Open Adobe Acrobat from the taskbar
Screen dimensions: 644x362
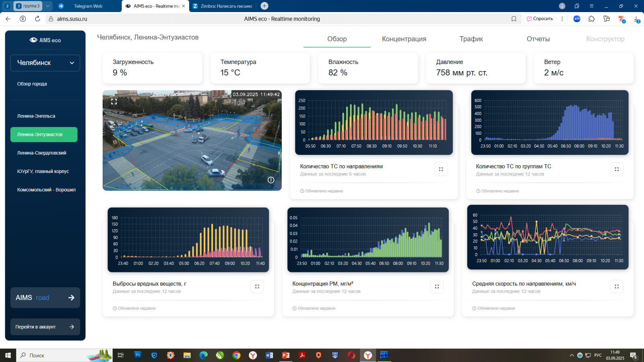(302, 355)
